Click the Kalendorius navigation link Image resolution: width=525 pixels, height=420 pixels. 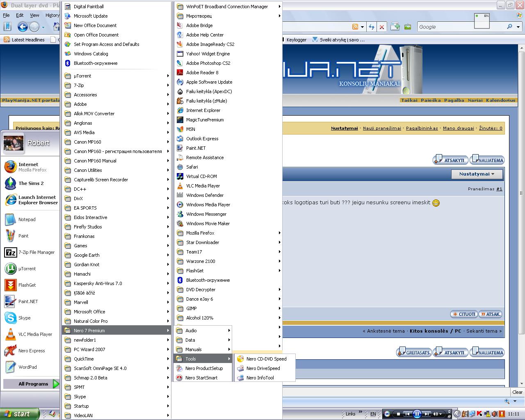(500, 100)
